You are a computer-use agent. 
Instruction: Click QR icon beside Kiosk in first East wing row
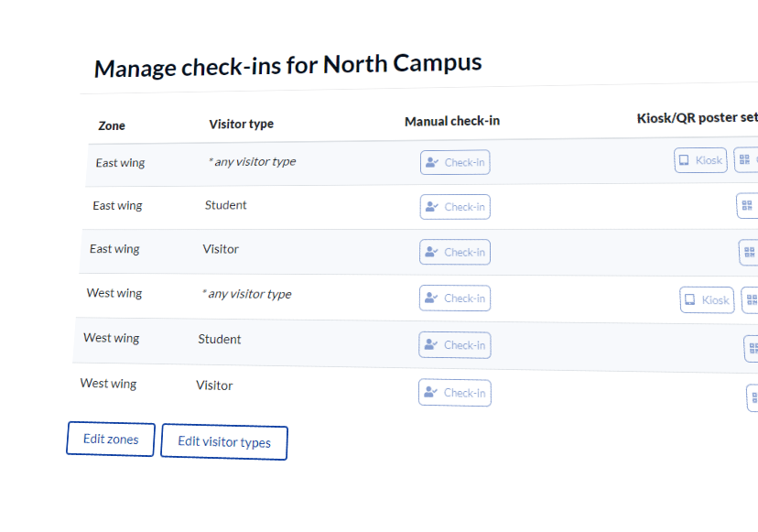745,160
